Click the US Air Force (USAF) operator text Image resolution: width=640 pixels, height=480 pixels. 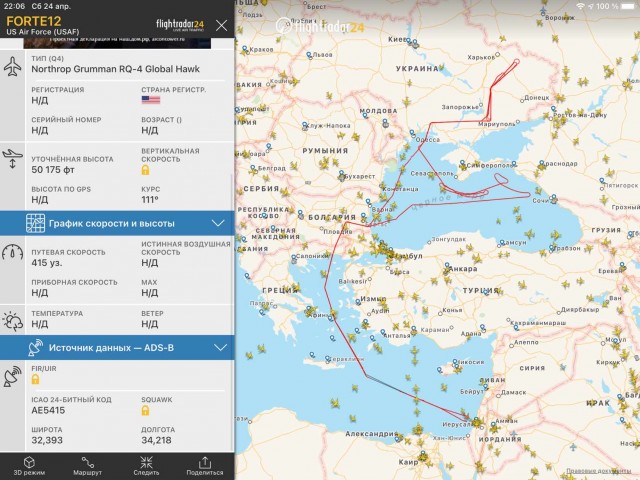pos(43,32)
